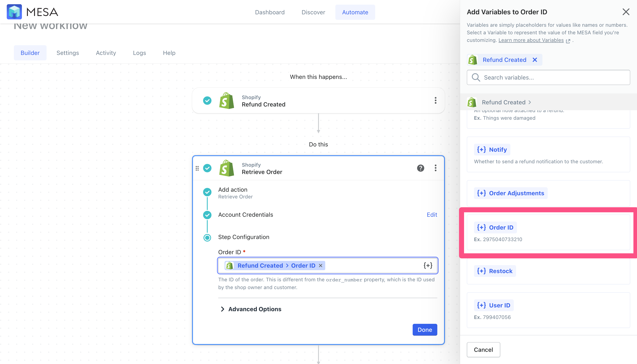Remove the Refund Created filter chip
The height and width of the screenshot is (364, 637).
[x=535, y=60]
